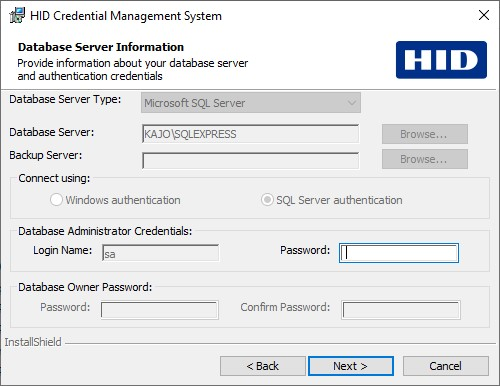
Task: Close the HID Credential Management System dialog
Action: click(x=484, y=15)
